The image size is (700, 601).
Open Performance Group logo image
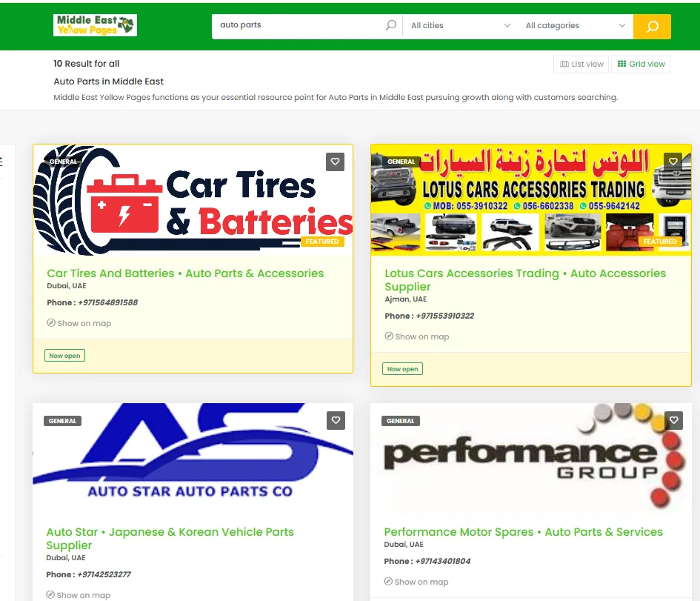coord(531,458)
